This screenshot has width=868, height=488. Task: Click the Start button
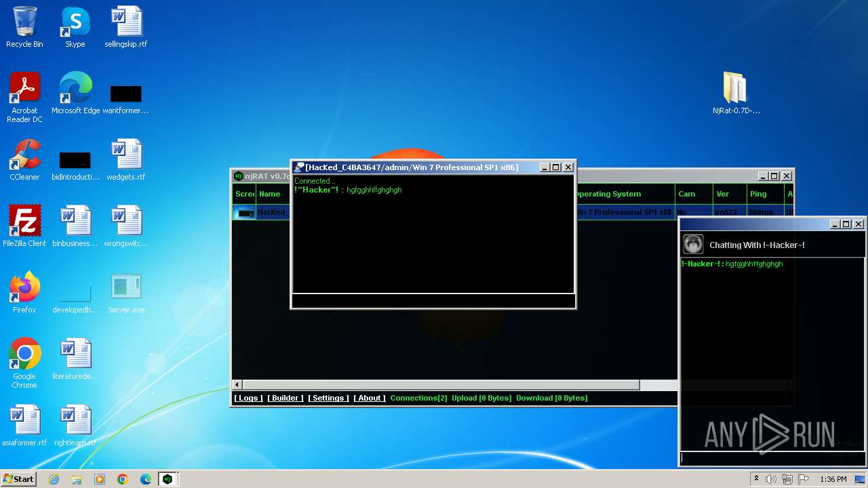click(x=18, y=479)
